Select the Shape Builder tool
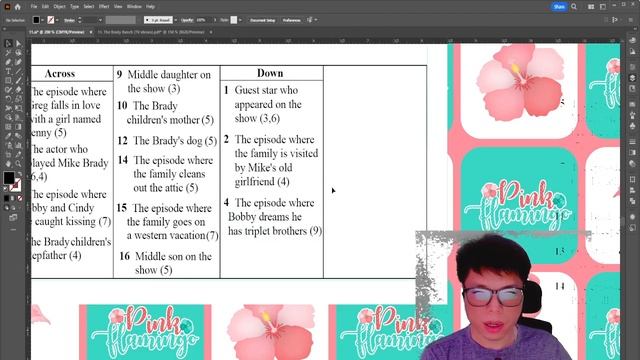Screen dimensions: 640x360 coord(8,118)
